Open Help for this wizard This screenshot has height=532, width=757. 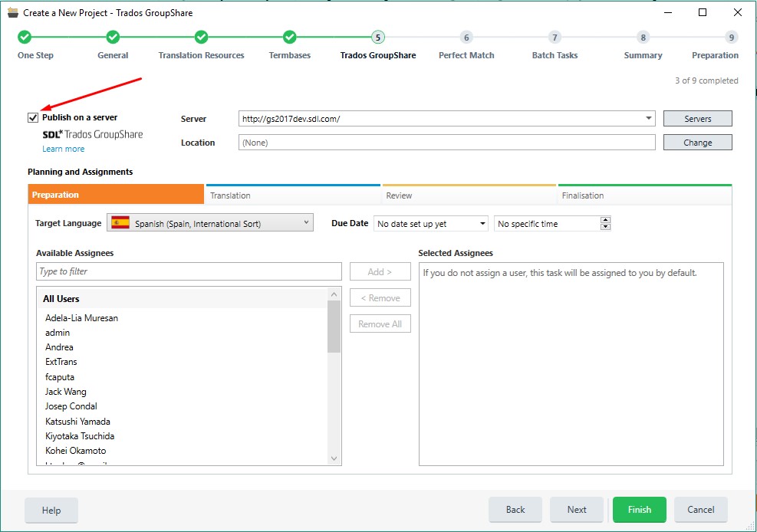(x=51, y=511)
